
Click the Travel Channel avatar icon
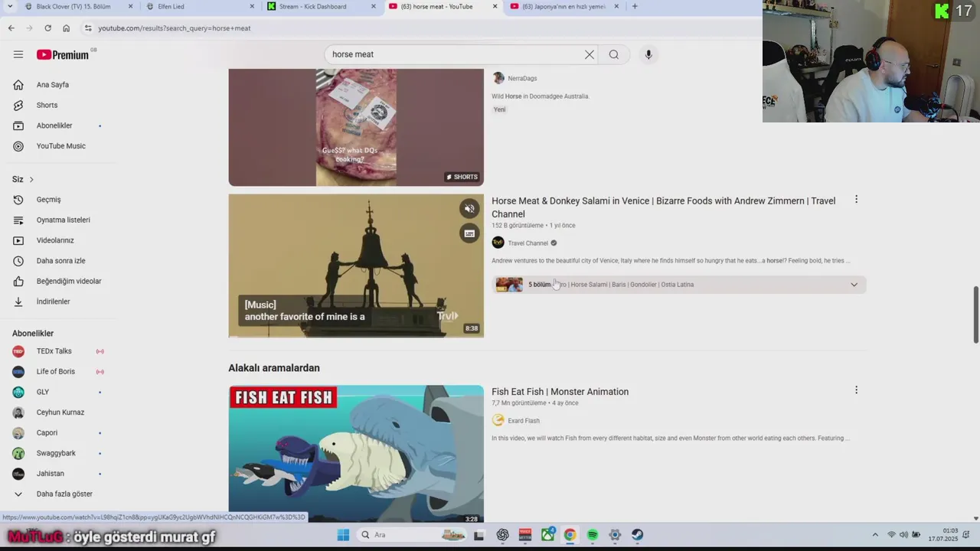pos(498,243)
